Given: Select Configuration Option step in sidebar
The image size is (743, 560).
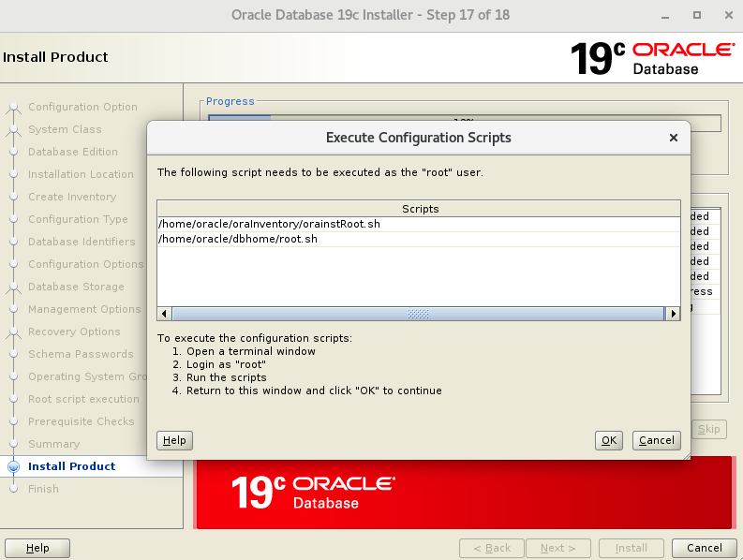Looking at the screenshot, I should click(x=82, y=107).
